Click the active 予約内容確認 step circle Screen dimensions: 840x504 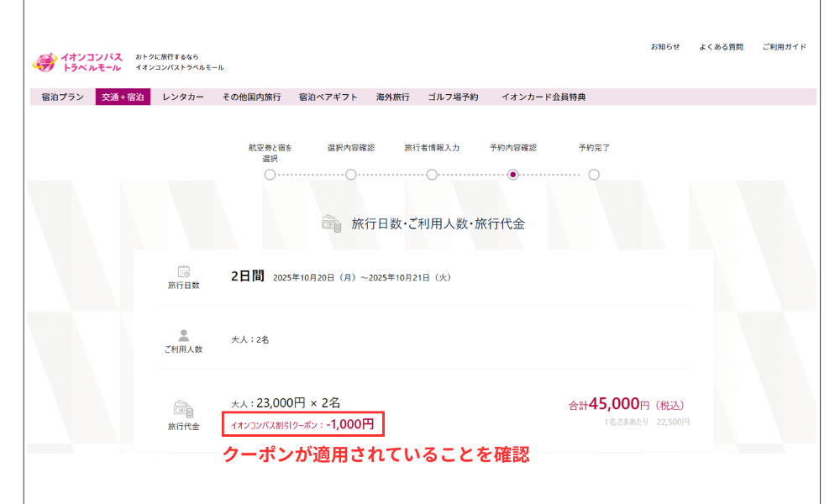(512, 175)
